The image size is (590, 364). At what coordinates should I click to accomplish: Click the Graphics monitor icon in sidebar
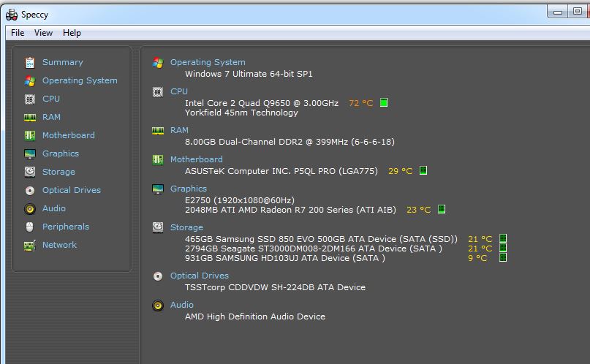[29, 153]
